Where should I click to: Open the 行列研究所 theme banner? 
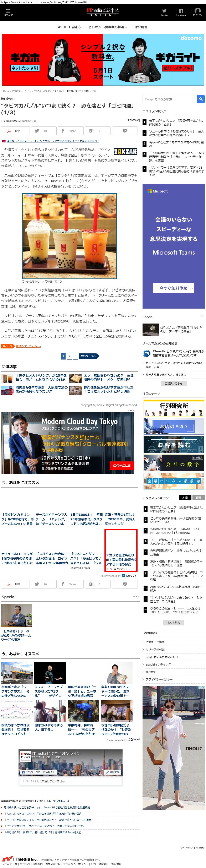click(x=174, y=408)
